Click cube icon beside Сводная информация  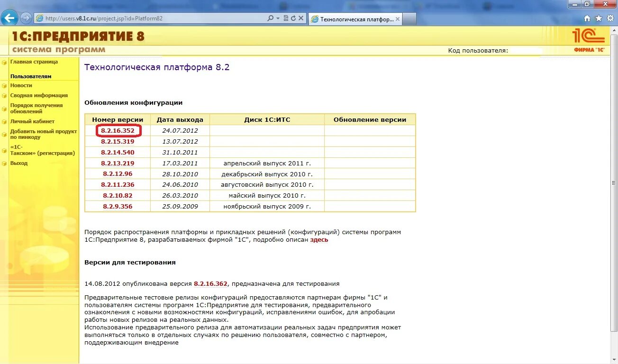tap(4, 96)
